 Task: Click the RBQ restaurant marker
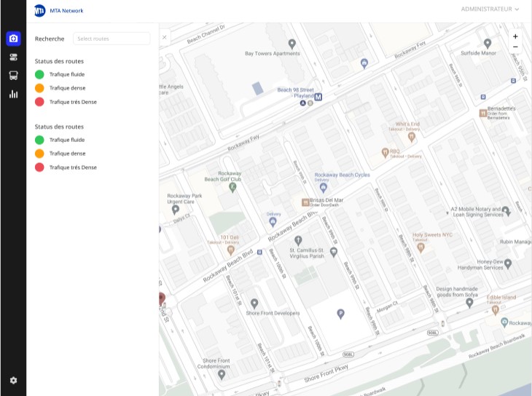(385, 153)
